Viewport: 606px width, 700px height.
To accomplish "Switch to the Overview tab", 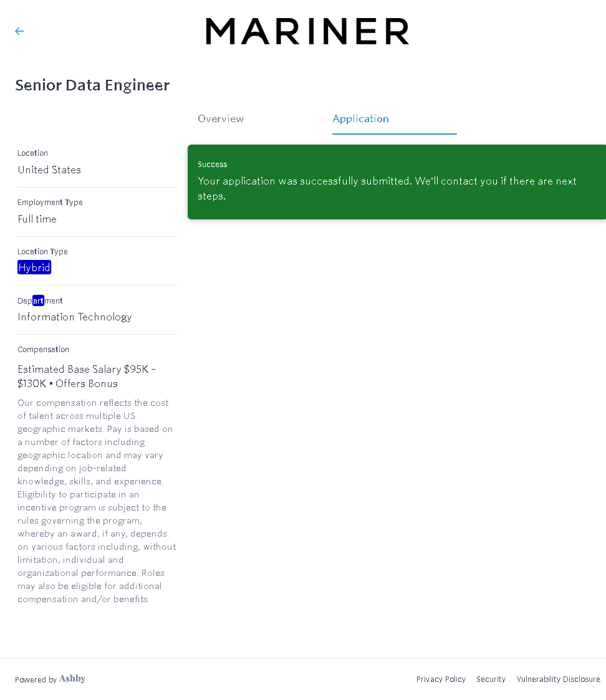I will point(221,118).
